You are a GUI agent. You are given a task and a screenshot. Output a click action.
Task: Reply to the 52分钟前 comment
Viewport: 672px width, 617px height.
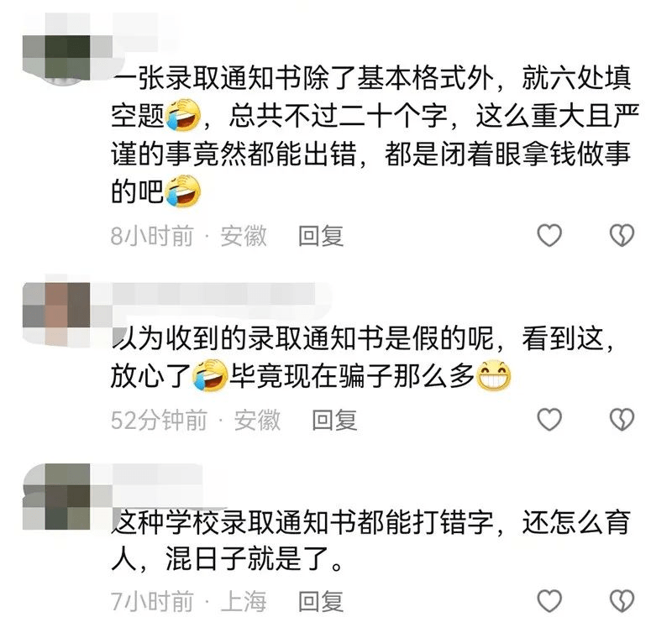[x=334, y=420]
